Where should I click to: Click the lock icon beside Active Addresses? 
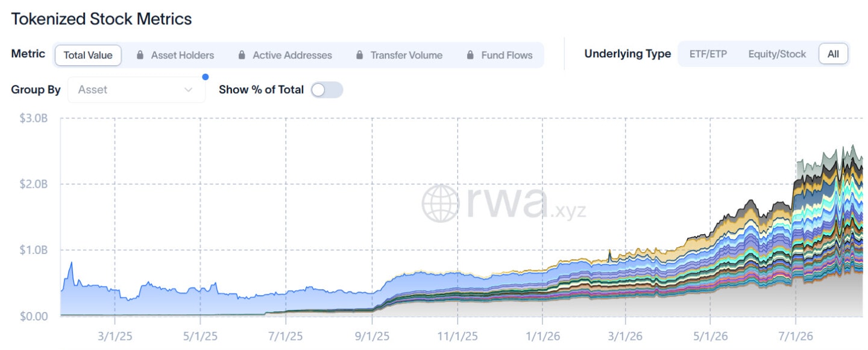[242, 55]
